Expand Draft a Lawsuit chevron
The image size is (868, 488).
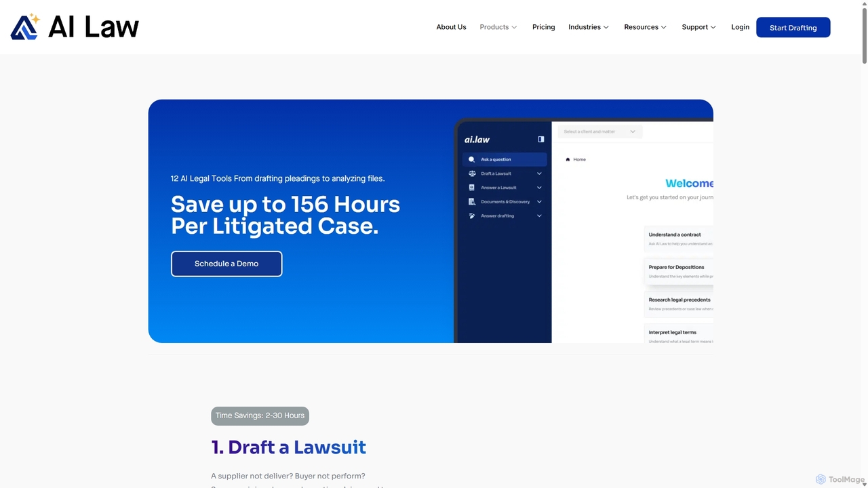(540, 174)
